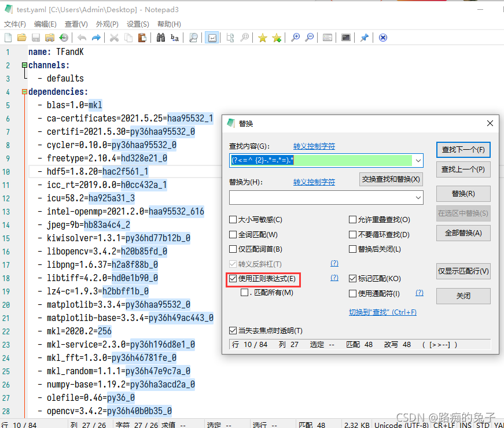Click 转义控制字符 link above replace field

(314, 182)
